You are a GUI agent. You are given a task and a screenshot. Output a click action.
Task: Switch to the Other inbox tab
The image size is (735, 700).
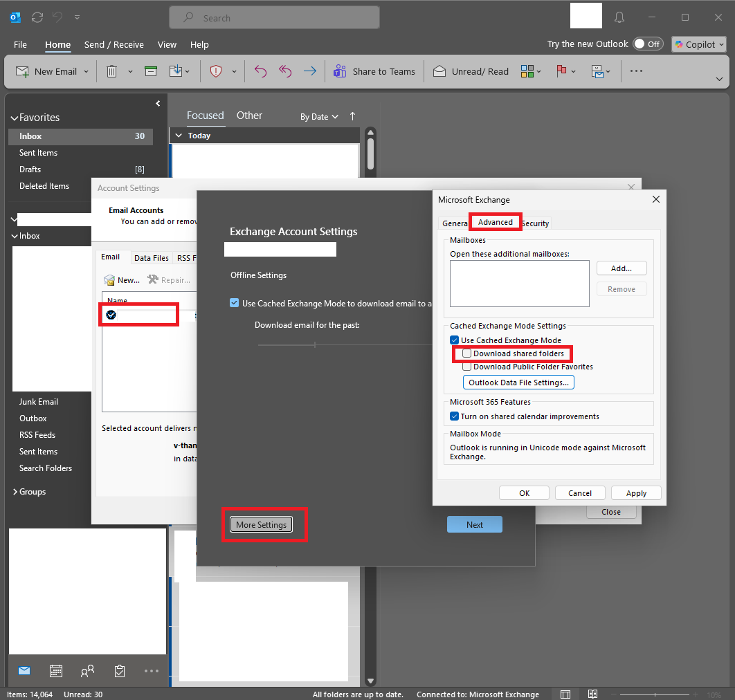click(249, 116)
